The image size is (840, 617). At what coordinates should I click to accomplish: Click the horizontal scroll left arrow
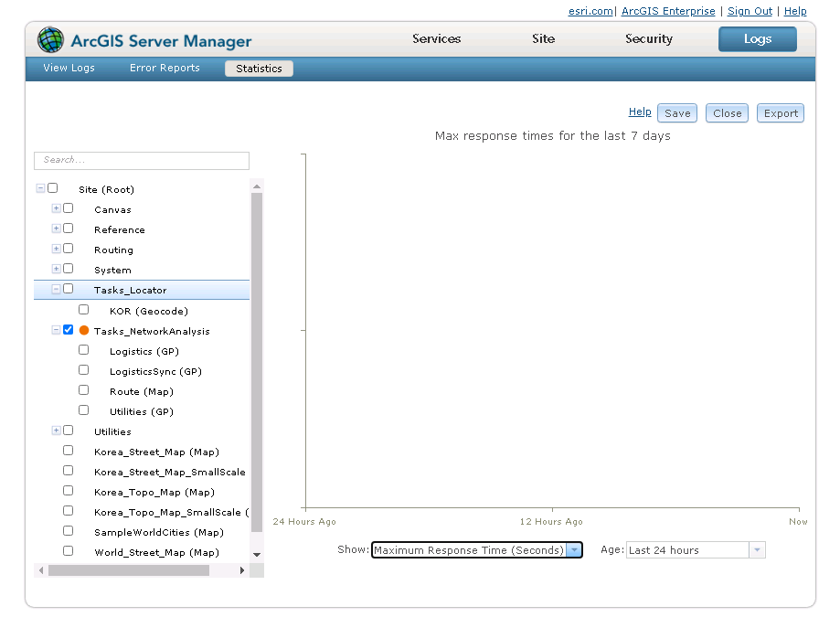point(41,570)
